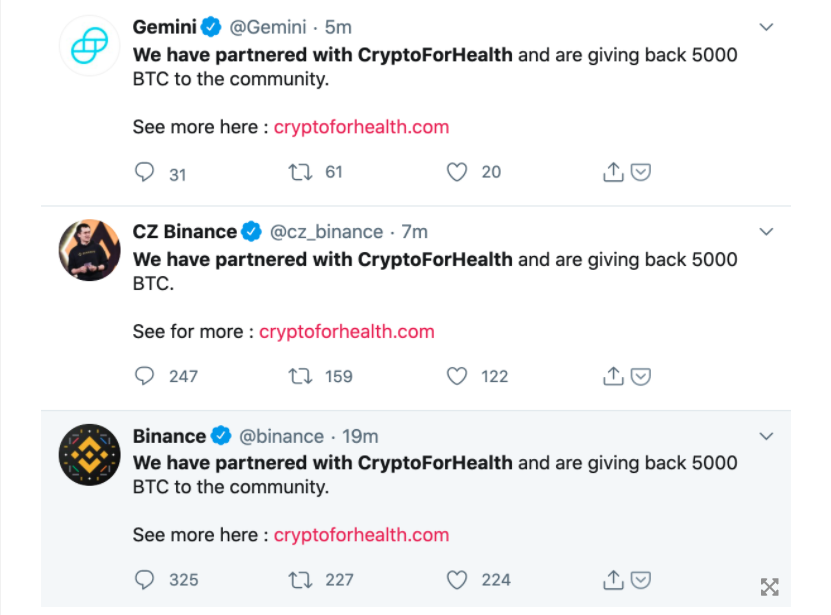831x615 pixels.
Task: Retweet the Binance tweet with 227 retweets
Action: point(300,579)
